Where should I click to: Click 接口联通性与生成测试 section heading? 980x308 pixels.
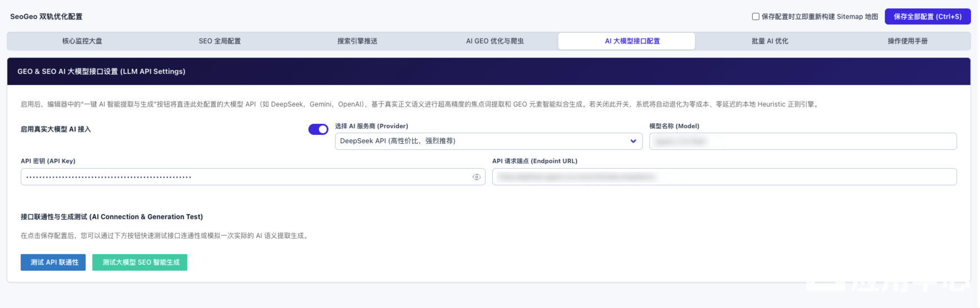(112, 217)
